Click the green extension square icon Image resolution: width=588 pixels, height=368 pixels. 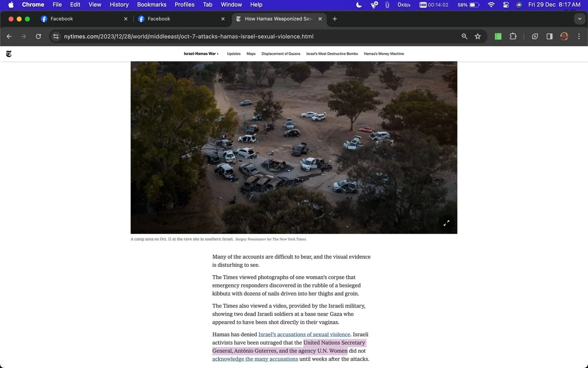point(498,36)
